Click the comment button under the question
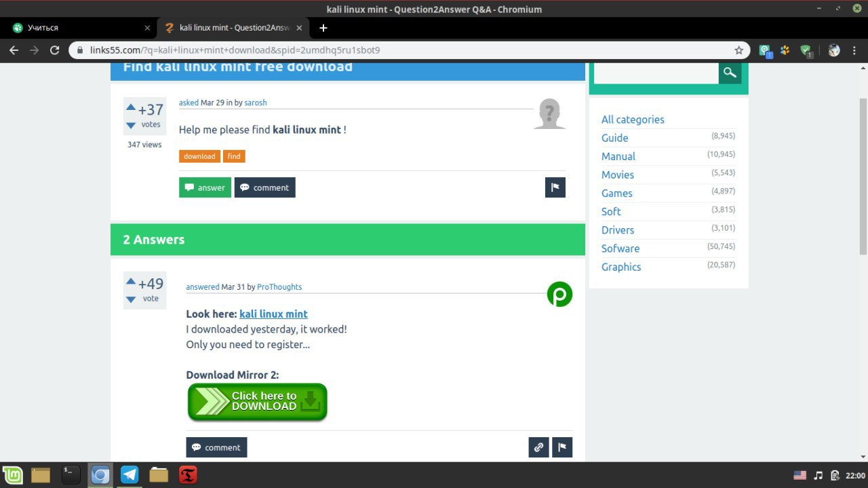 (x=265, y=187)
